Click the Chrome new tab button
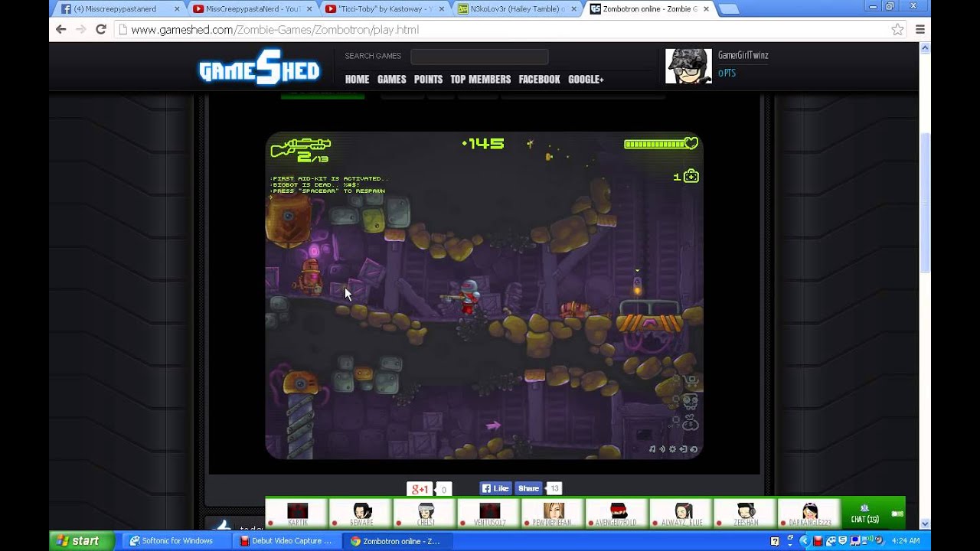 click(x=728, y=9)
